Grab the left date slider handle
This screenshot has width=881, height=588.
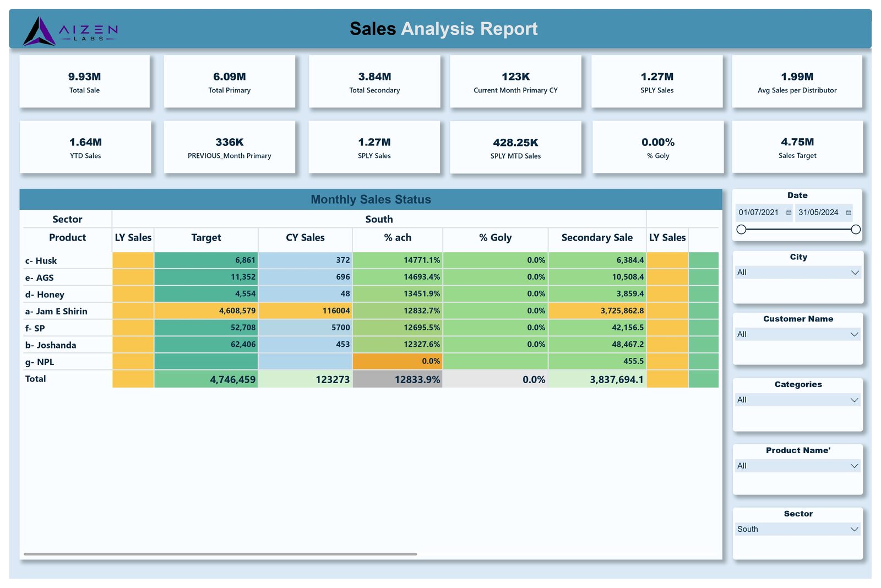tap(741, 230)
